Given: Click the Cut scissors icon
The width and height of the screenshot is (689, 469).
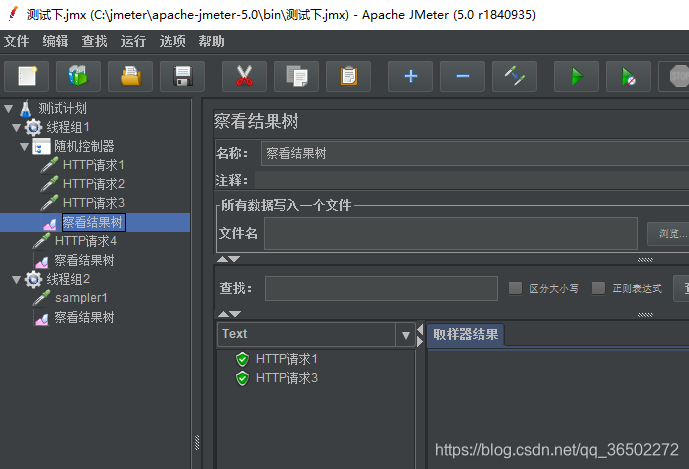Looking at the screenshot, I should pos(244,76).
